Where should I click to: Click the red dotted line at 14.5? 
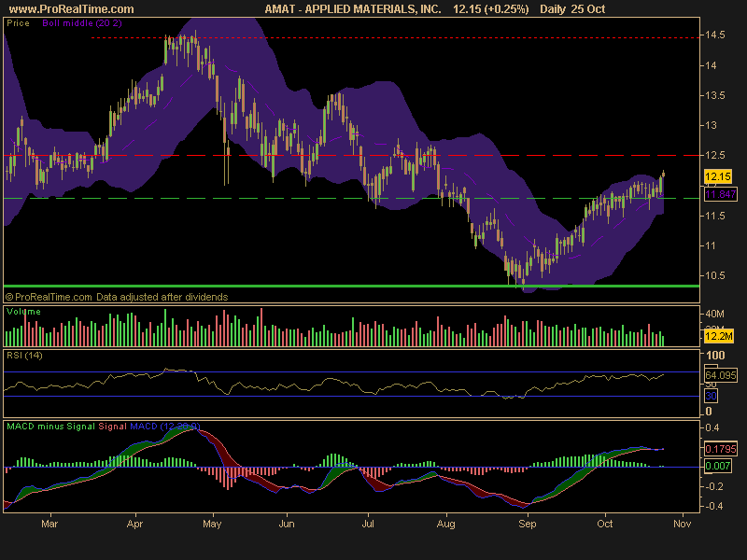click(x=395, y=37)
